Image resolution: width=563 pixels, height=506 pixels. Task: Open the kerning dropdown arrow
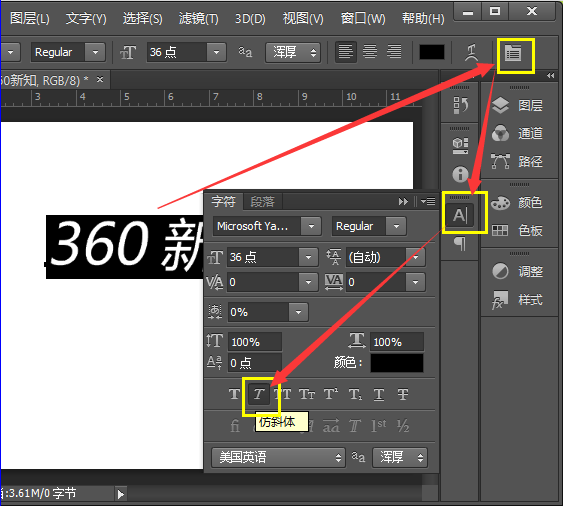point(308,282)
